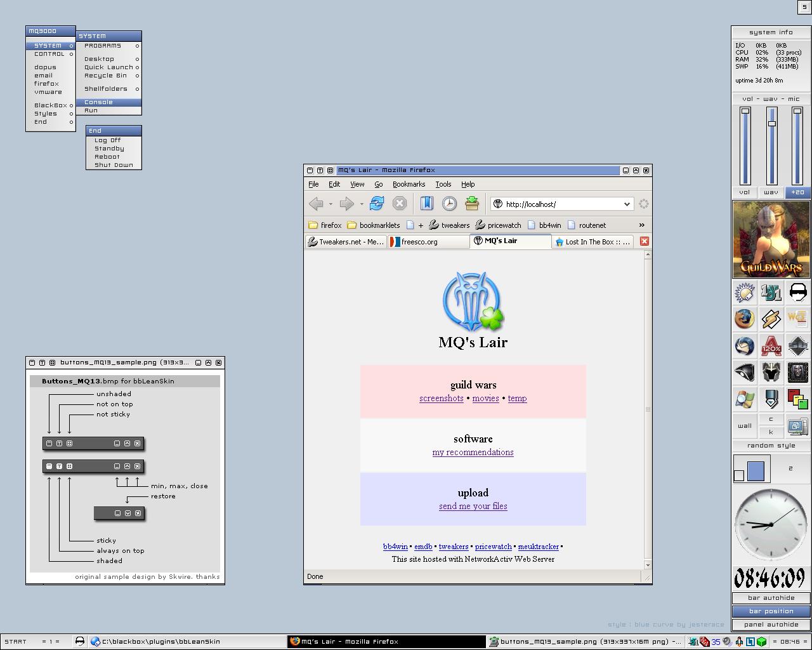Open the screenshots link under guild wars
Viewport: 812px width, 650px height.
coord(442,399)
